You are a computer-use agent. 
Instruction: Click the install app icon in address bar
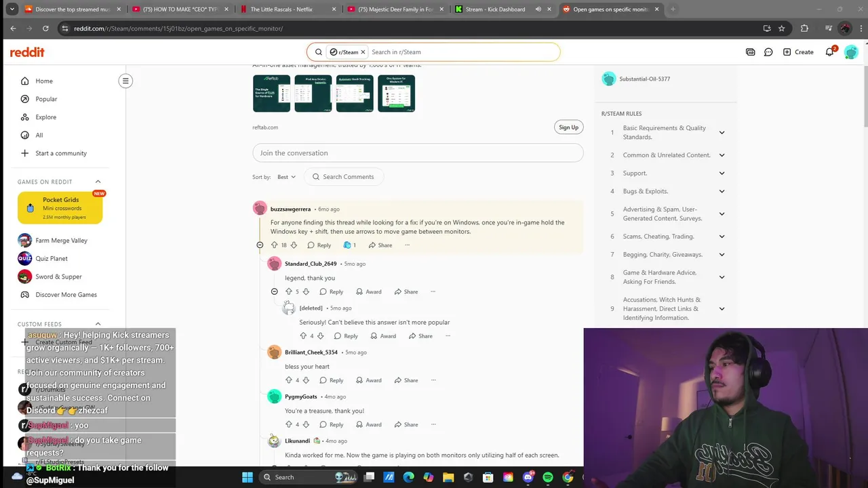tap(767, 28)
